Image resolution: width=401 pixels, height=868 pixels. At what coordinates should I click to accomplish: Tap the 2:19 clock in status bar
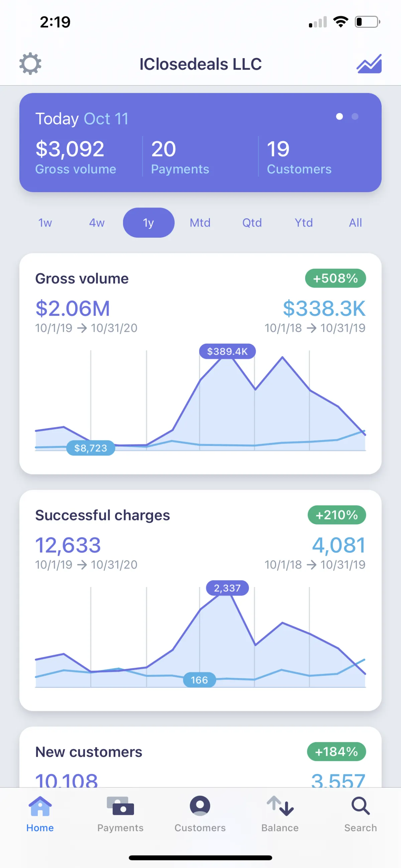55,22
